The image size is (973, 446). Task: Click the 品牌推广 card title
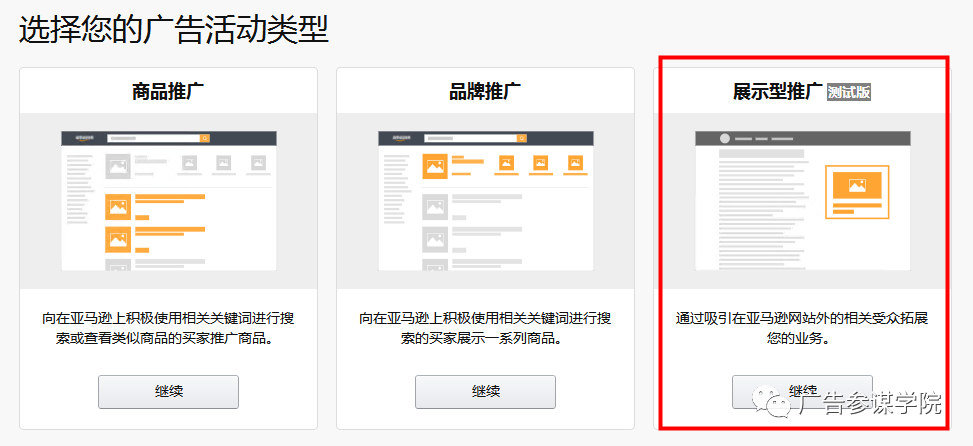485,92
